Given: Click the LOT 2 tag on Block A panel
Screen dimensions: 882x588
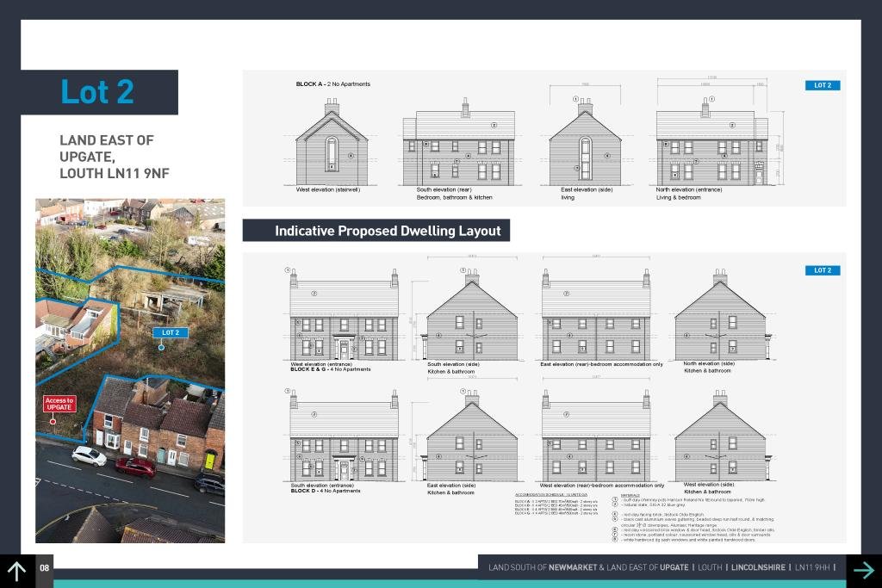Looking at the screenshot, I should pos(822,85).
